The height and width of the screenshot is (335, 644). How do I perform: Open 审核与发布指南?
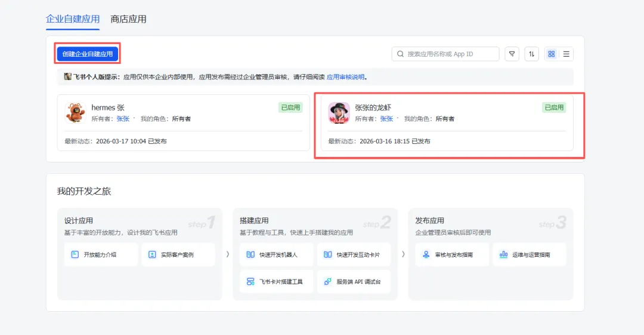pyautogui.click(x=452, y=255)
